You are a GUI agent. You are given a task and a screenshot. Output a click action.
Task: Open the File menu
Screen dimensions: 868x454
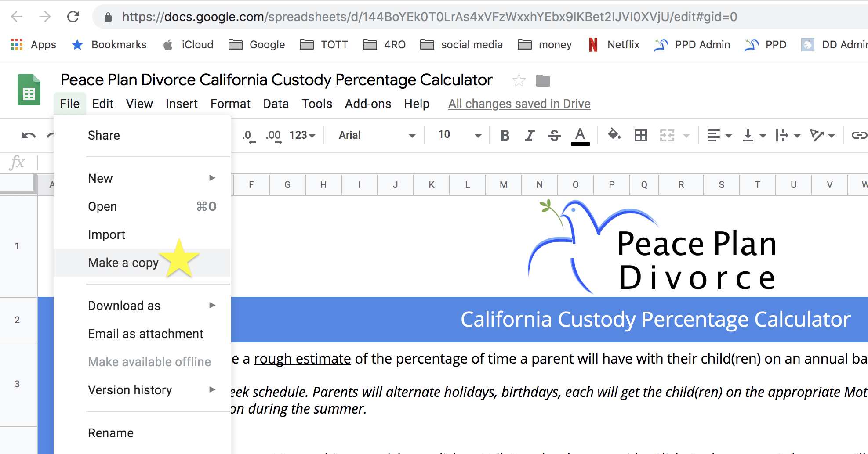click(x=70, y=104)
